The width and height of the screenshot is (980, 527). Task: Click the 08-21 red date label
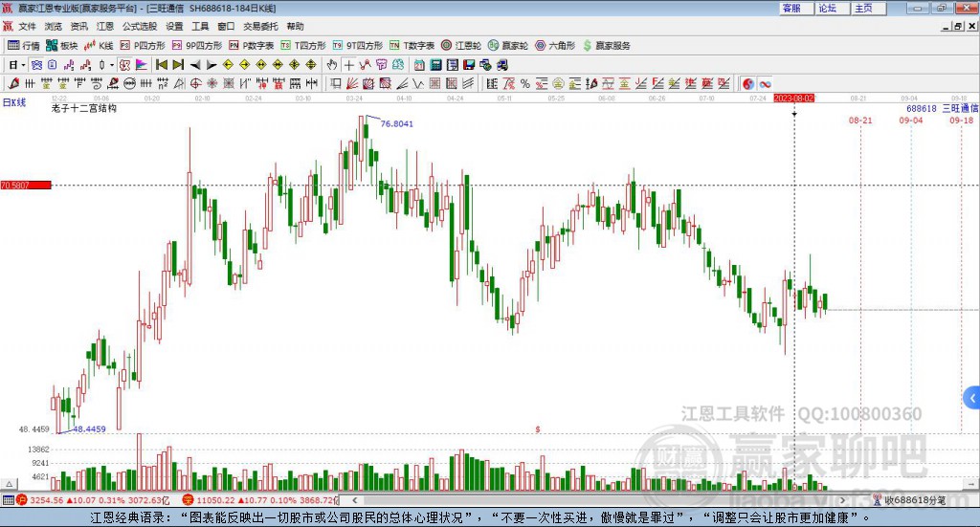pos(860,120)
